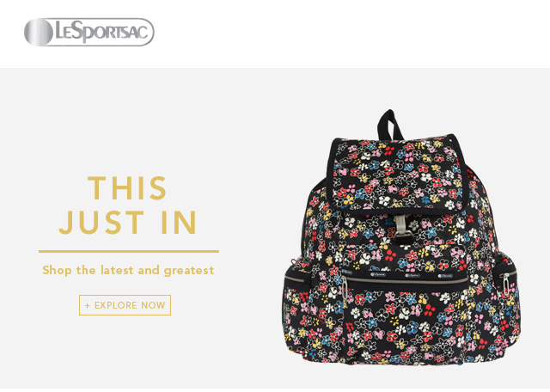The width and height of the screenshot is (550, 392).
Task: Click the silver oval emblem in logo
Action: (x=39, y=32)
